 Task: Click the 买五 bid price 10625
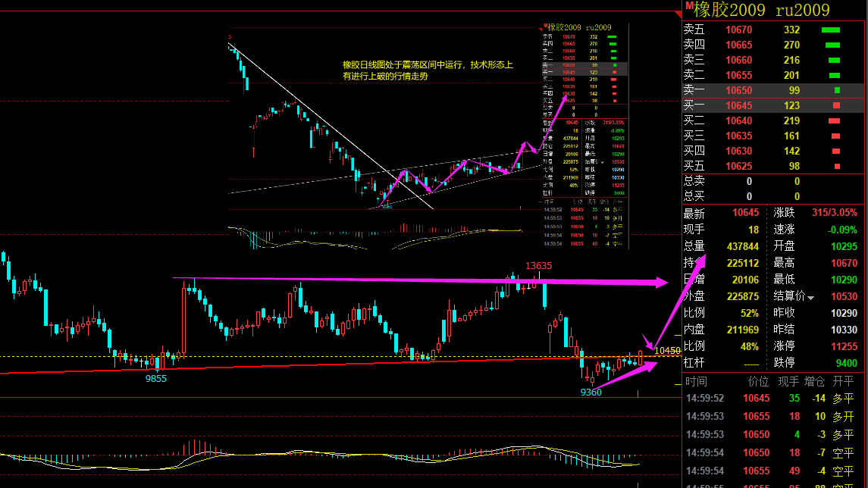coord(738,166)
